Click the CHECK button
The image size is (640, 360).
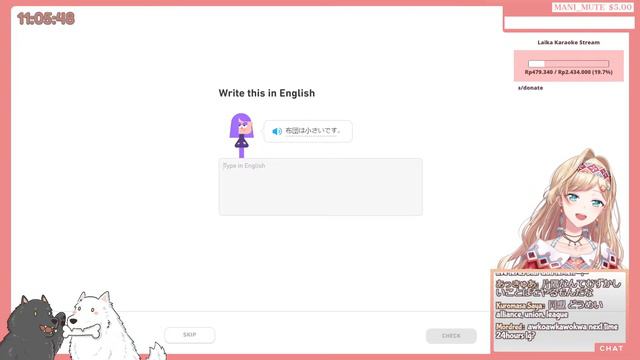(x=451, y=336)
